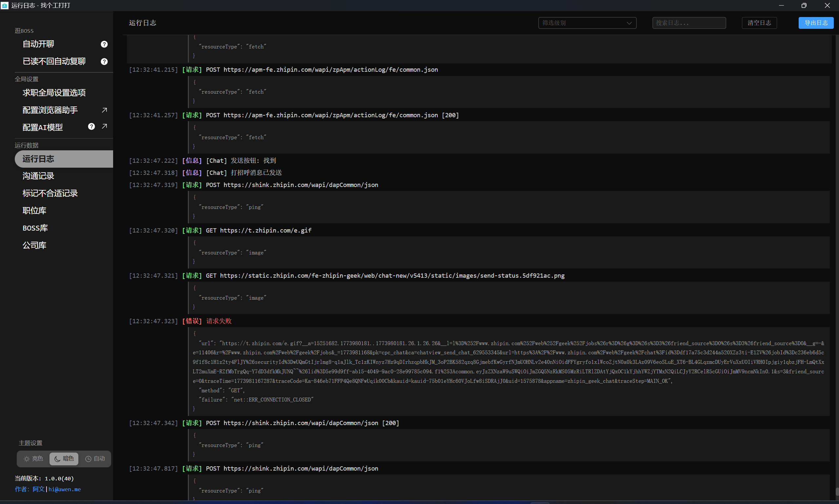
Task: Click the clock icon for auto theme
Action: pos(88,459)
